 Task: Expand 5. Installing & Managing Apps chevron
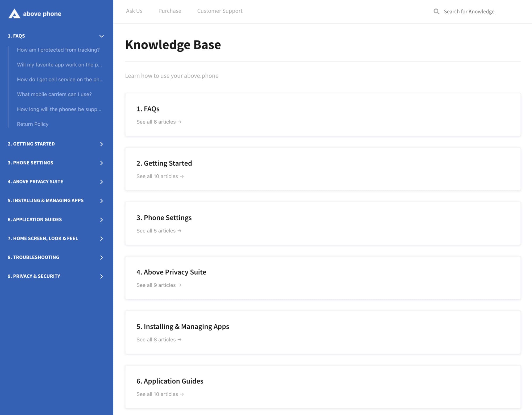click(x=101, y=201)
